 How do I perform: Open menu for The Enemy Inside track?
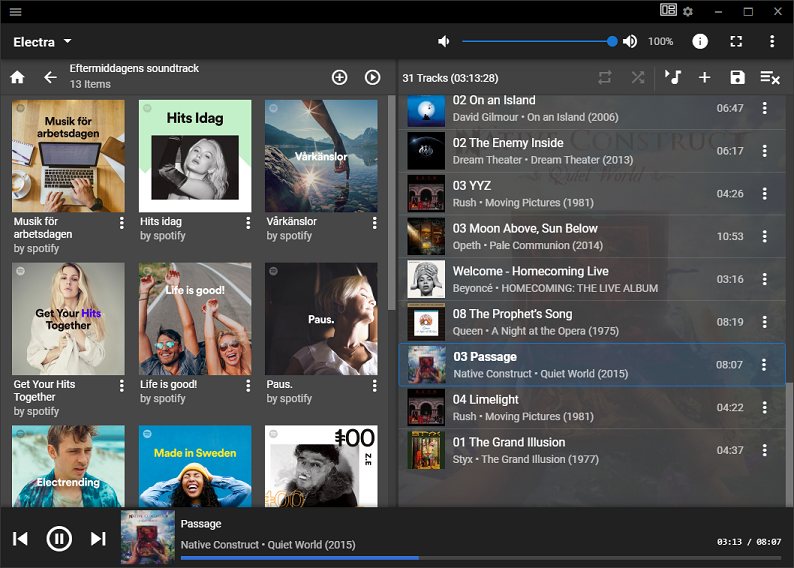tap(765, 151)
